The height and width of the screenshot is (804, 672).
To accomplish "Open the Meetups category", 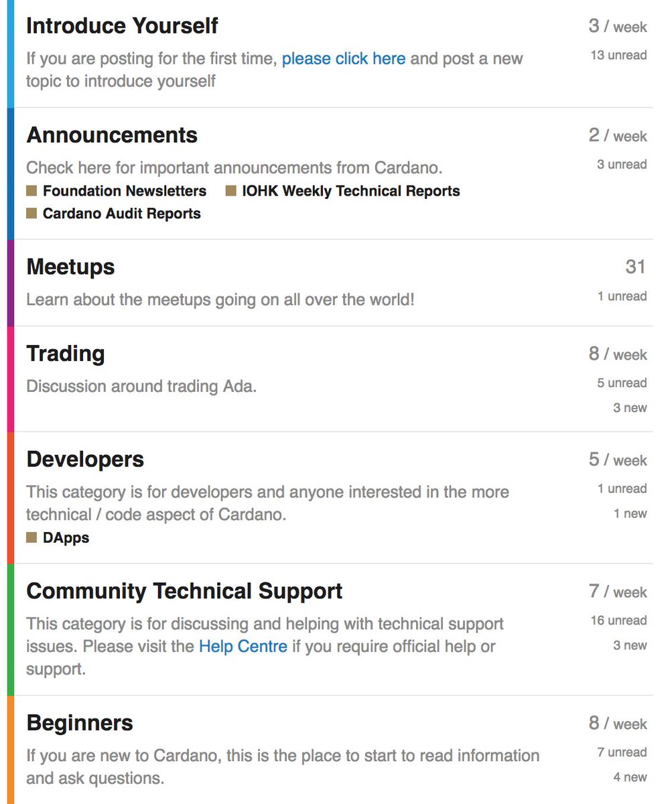I will [70, 267].
